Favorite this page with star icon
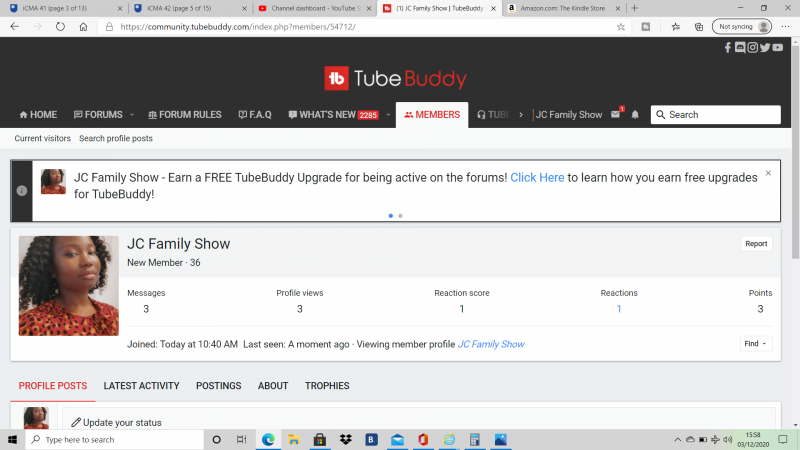Viewport: 800px width, 450px height. pos(621,27)
